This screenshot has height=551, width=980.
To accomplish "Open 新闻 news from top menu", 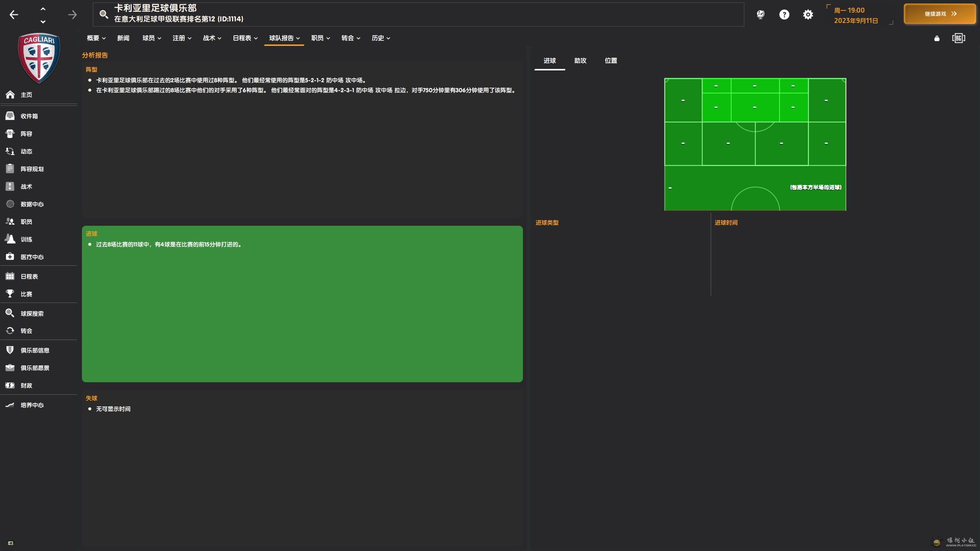I will [123, 38].
